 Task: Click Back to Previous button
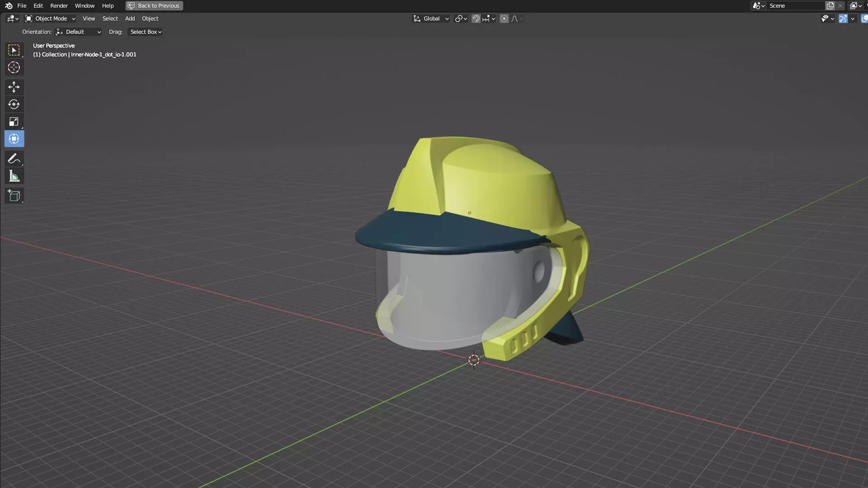[x=154, y=6]
